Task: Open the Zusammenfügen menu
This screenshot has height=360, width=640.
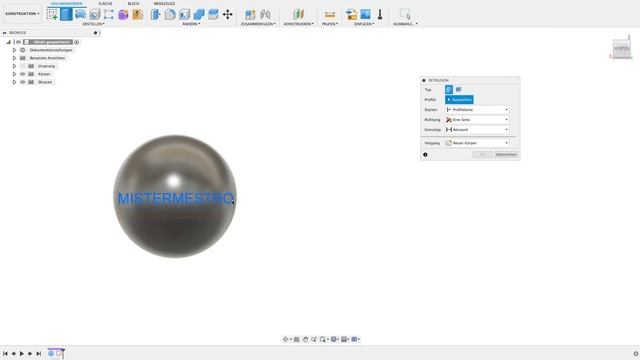Action: pos(258,24)
